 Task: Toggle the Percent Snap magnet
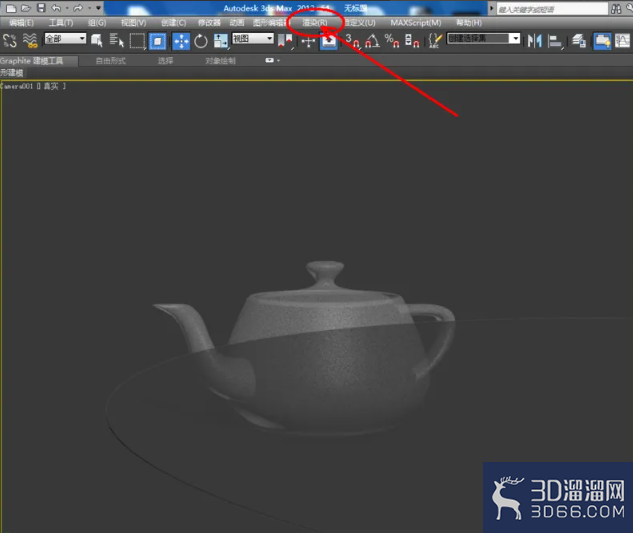[392, 41]
